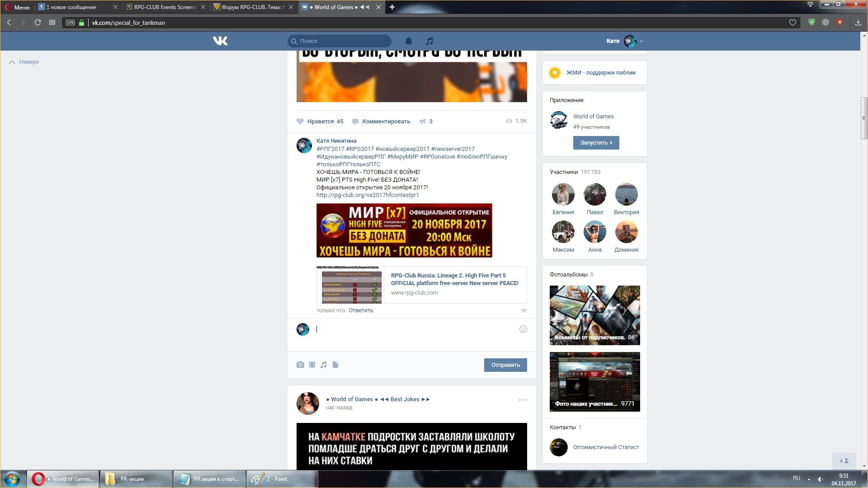Open the Комиксы от подписчиков album thumbnail
This screenshot has height=488, width=868.
coord(594,315)
